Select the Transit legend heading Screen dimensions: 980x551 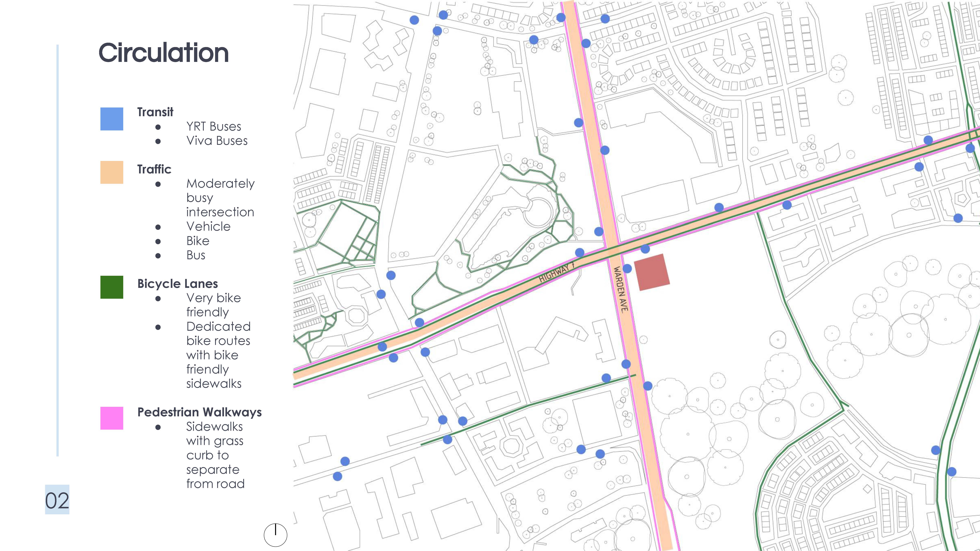click(x=155, y=112)
